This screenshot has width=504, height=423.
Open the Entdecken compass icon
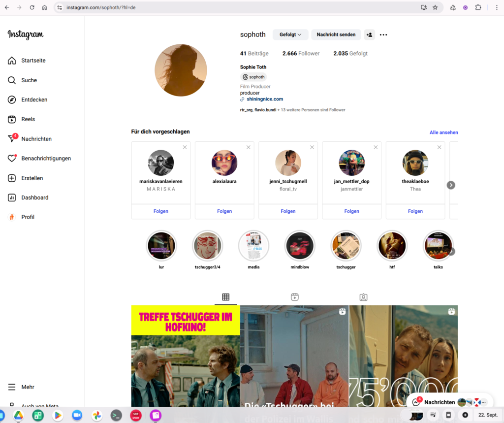[12, 99]
